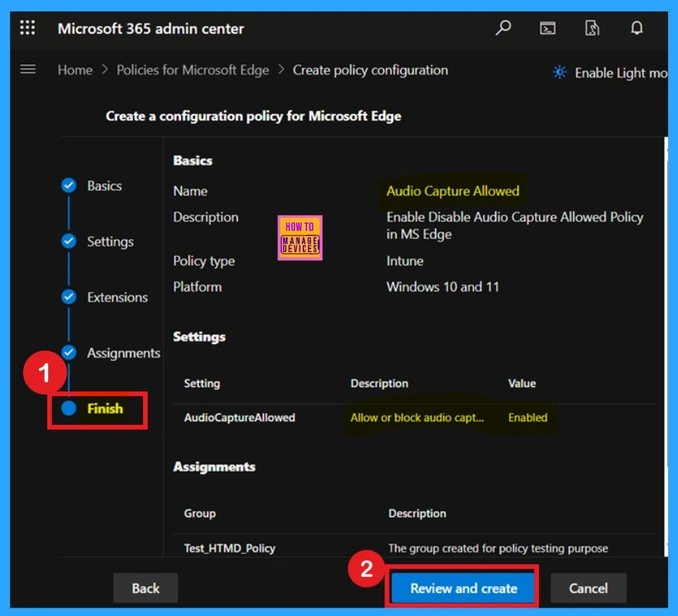Image resolution: width=678 pixels, height=616 pixels.
Task: Go to the Basics wizard step
Action: (x=104, y=186)
